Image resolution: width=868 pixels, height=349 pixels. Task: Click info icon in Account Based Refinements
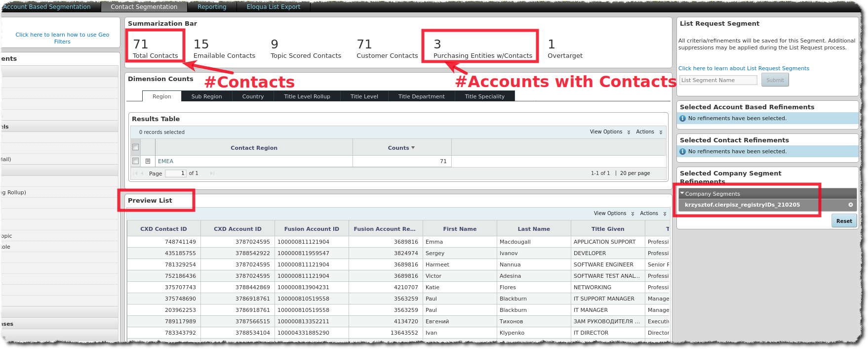tap(682, 119)
